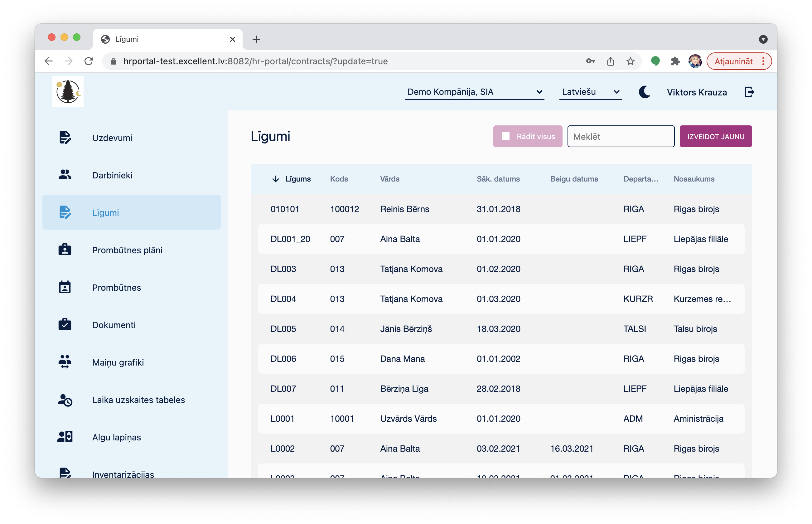Toggle Līgums column sort arrow
The image size is (812, 524).
275,179
